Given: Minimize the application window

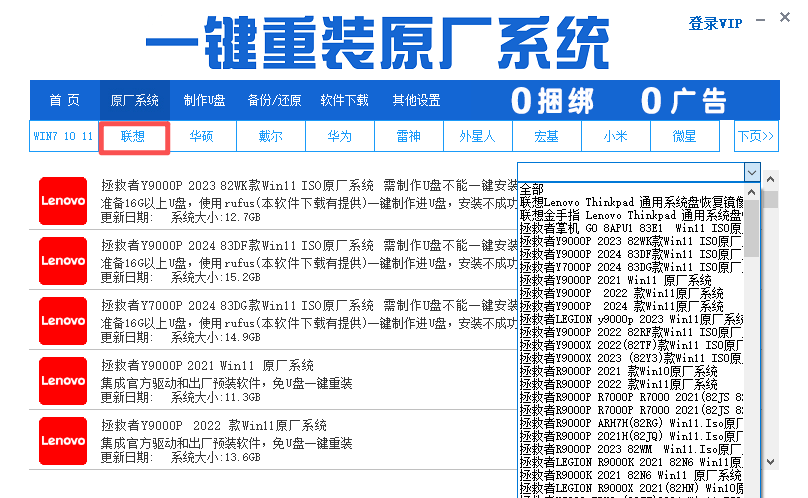Looking at the screenshot, I should point(761,20).
